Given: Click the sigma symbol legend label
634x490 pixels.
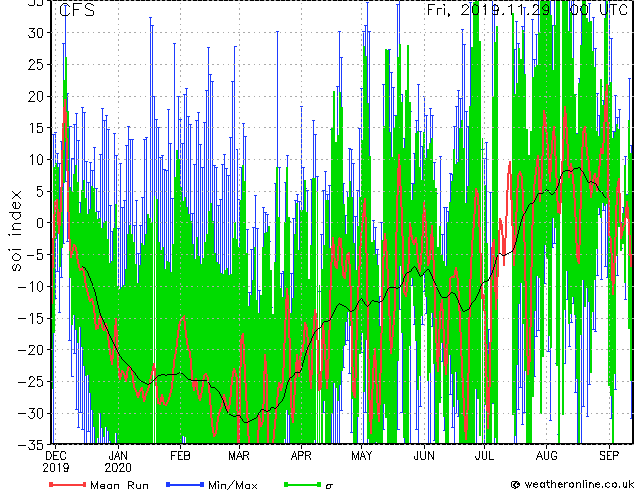Looking at the screenshot, I should [329, 486].
